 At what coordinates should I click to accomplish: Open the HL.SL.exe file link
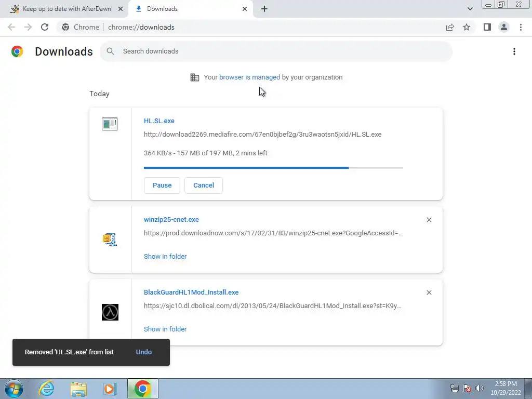coord(159,121)
